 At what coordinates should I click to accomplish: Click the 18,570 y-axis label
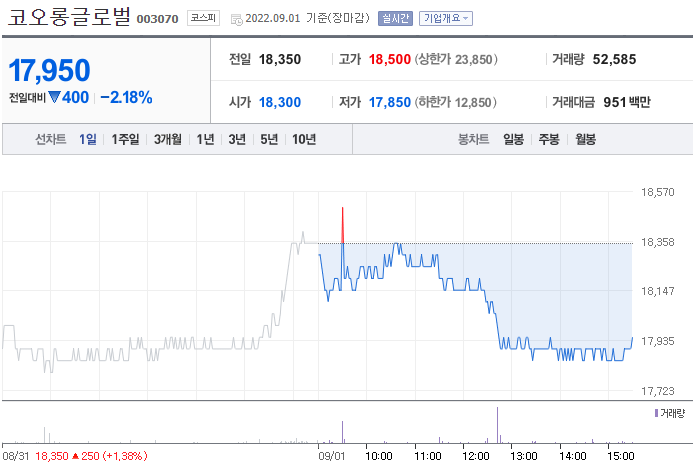click(x=658, y=192)
